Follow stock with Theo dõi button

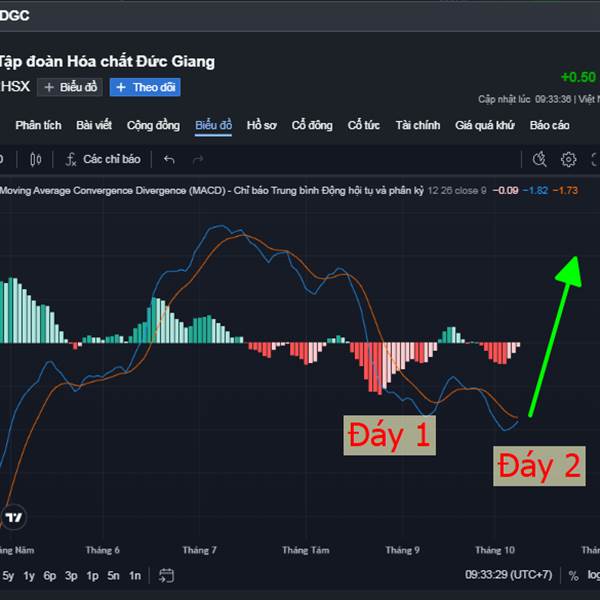click(145, 87)
